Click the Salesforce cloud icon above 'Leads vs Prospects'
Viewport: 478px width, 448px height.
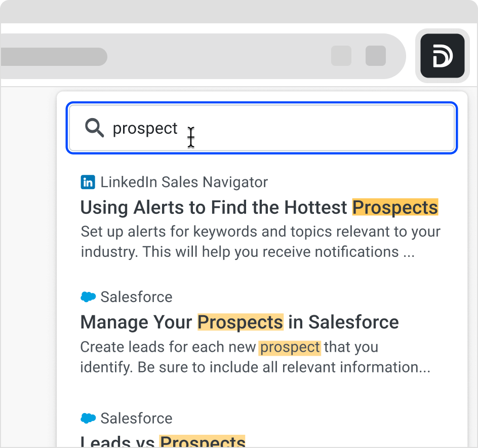pos(88,419)
